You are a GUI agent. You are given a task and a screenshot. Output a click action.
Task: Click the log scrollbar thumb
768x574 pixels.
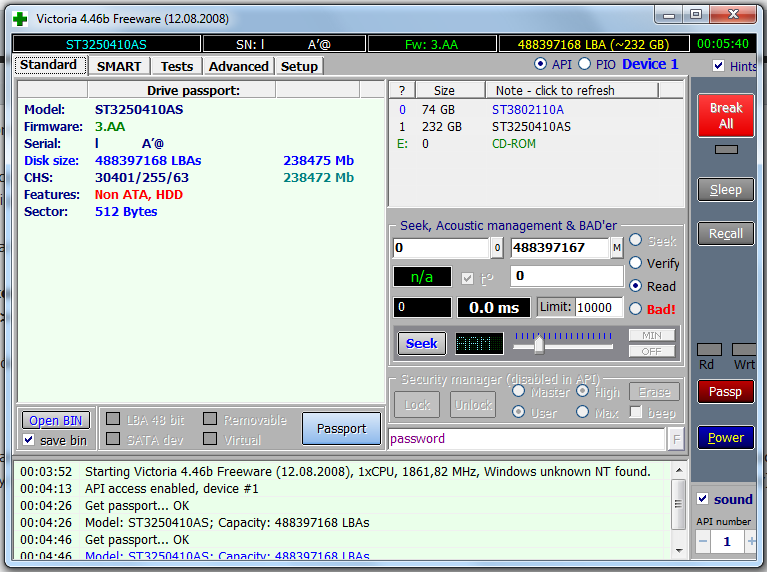(678, 503)
